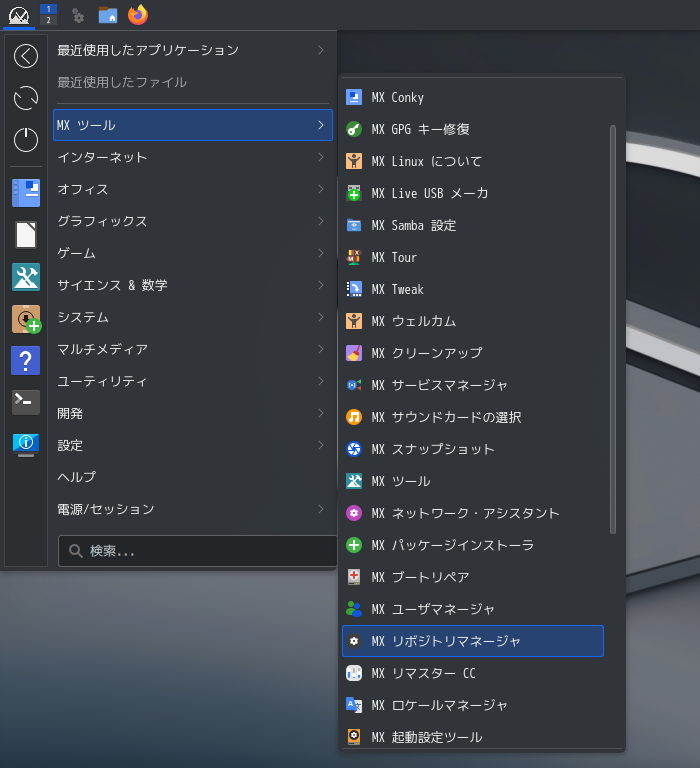Viewport: 700px width, 768px height.
Task: Launch MX ツール from the submenu
Action: 473,481
